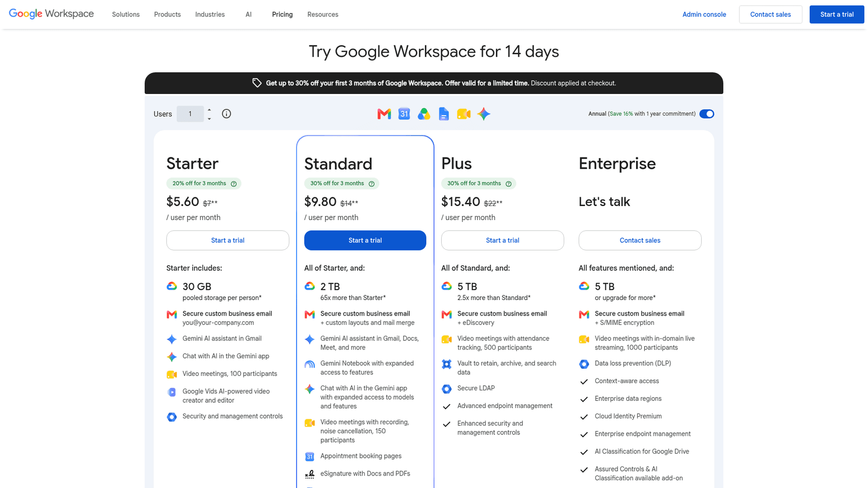Click help icon beside Standard 30% off badge
Viewport: 868px width, 488px height.
point(371,184)
